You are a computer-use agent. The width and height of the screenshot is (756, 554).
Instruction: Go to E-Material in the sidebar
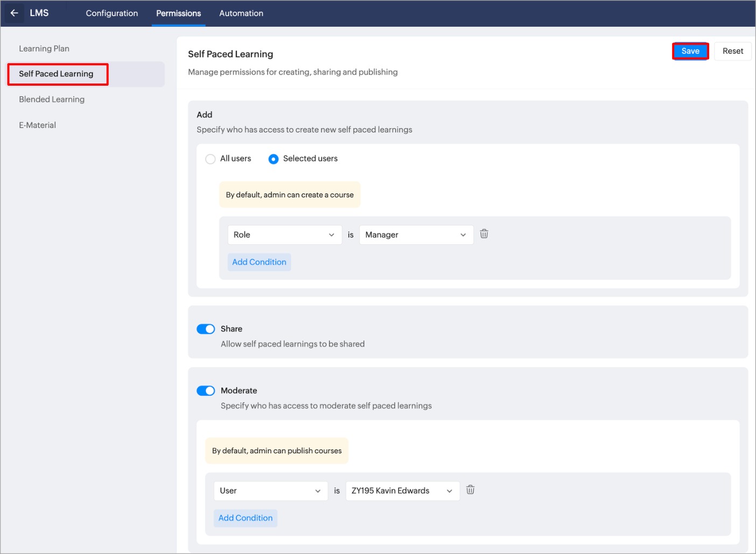coord(38,125)
